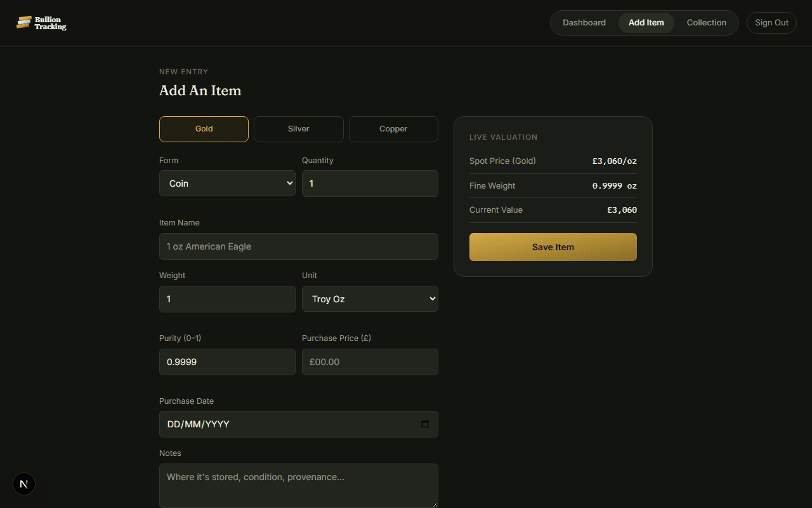
Task: Click the Notes text area
Action: tap(299, 486)
